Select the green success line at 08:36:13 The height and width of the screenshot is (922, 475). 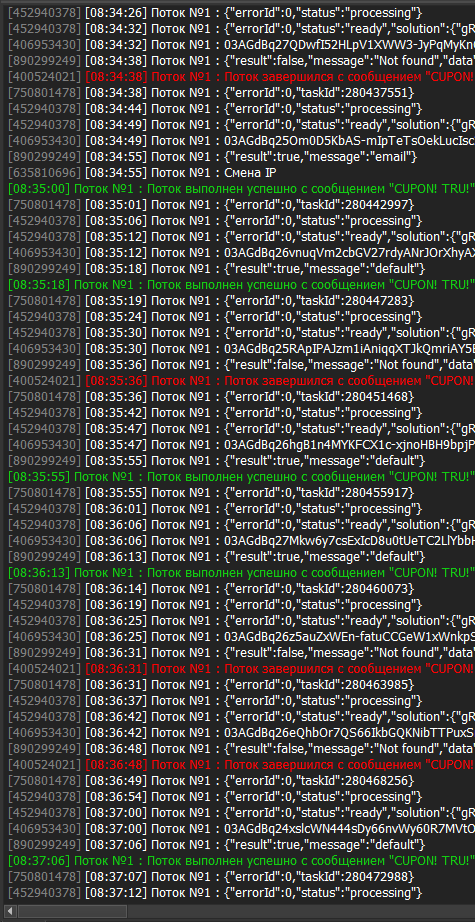[238, 572]
